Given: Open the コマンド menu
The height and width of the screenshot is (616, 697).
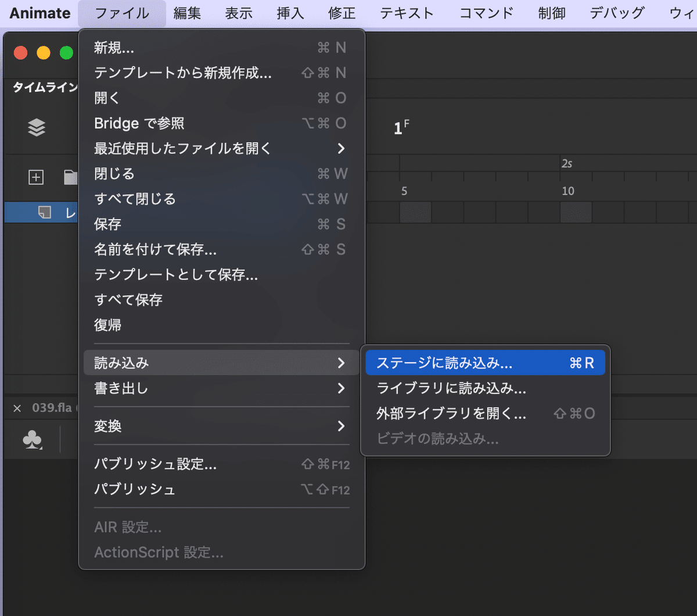Looking at the screenshot, I should pyautogui.click(x=486, y=13).
